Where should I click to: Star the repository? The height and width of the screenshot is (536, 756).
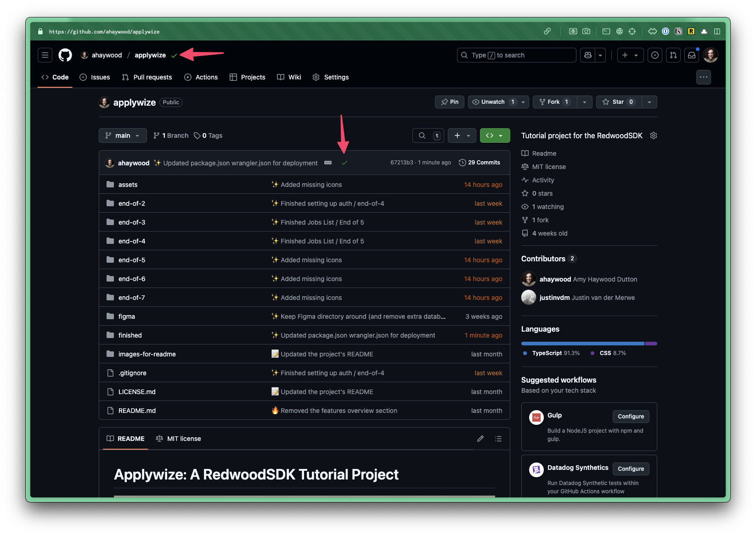[x=618, y=102]
